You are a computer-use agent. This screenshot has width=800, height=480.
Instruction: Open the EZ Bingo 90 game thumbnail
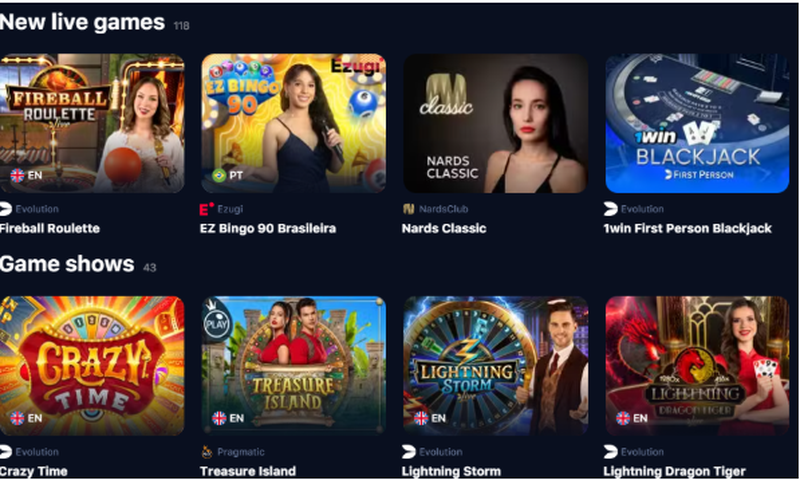click(293, 123)
